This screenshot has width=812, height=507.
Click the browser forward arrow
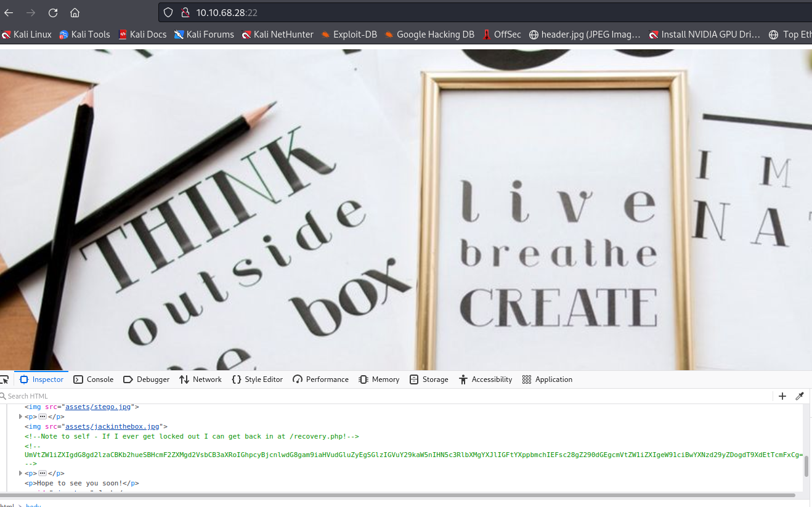click(x=31, y=12)
